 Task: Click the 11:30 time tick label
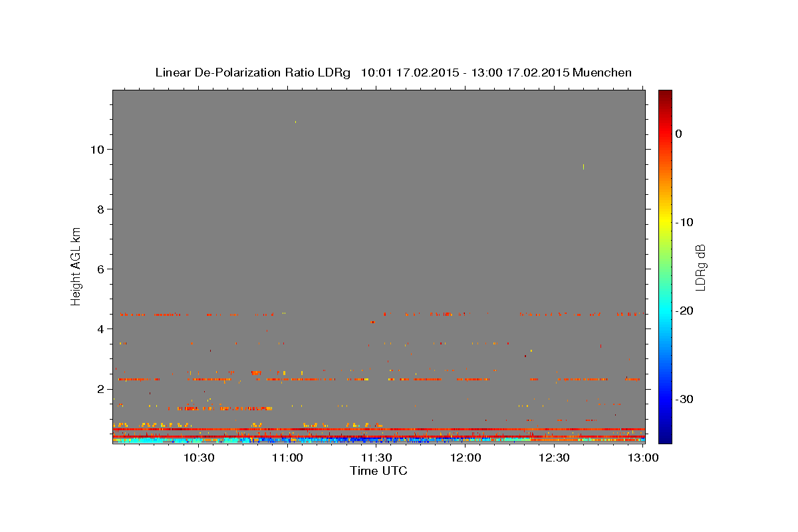pos(376,458)
